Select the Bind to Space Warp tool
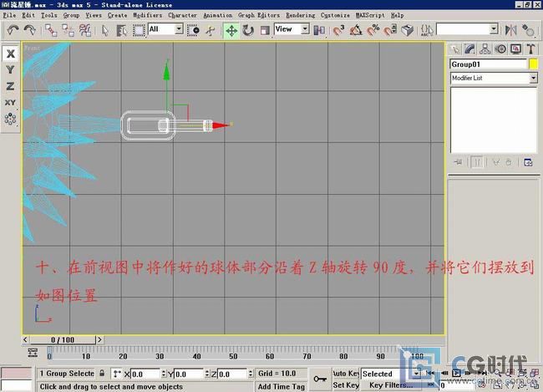 (85, 30)
